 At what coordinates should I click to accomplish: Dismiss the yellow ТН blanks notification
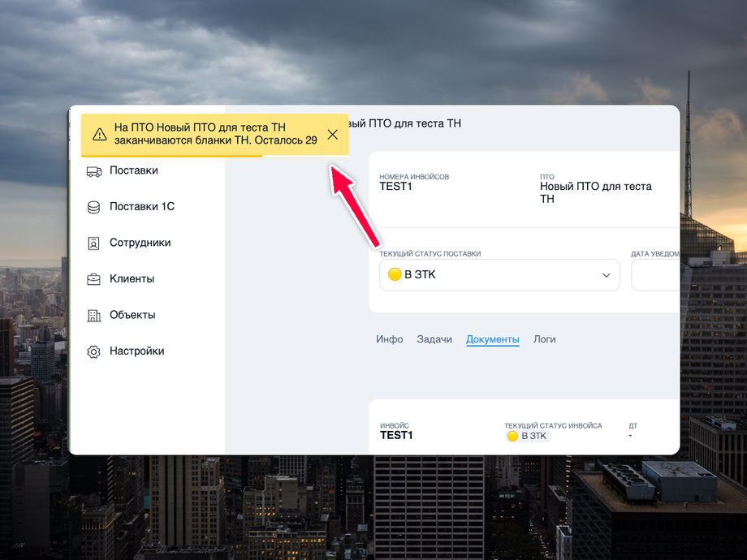[x=333, y=135]
